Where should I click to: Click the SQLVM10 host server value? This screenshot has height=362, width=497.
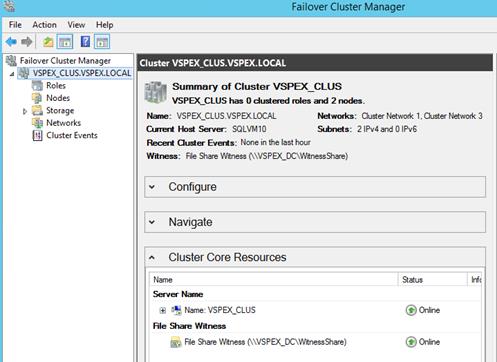pyautogui.click(x=249, y=129)
